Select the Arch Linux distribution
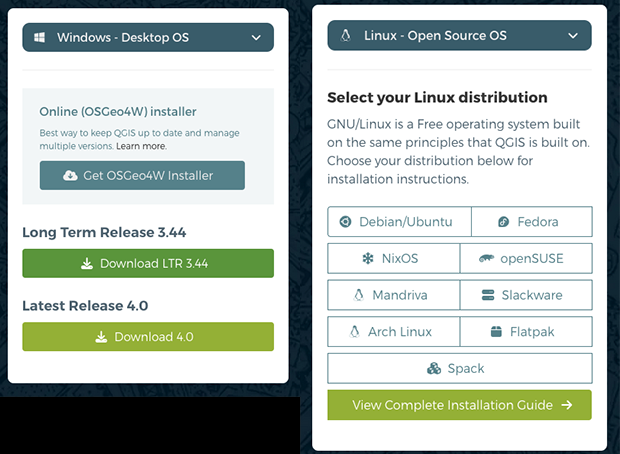This screenshot has width=620, height=454. click(394, 331)
